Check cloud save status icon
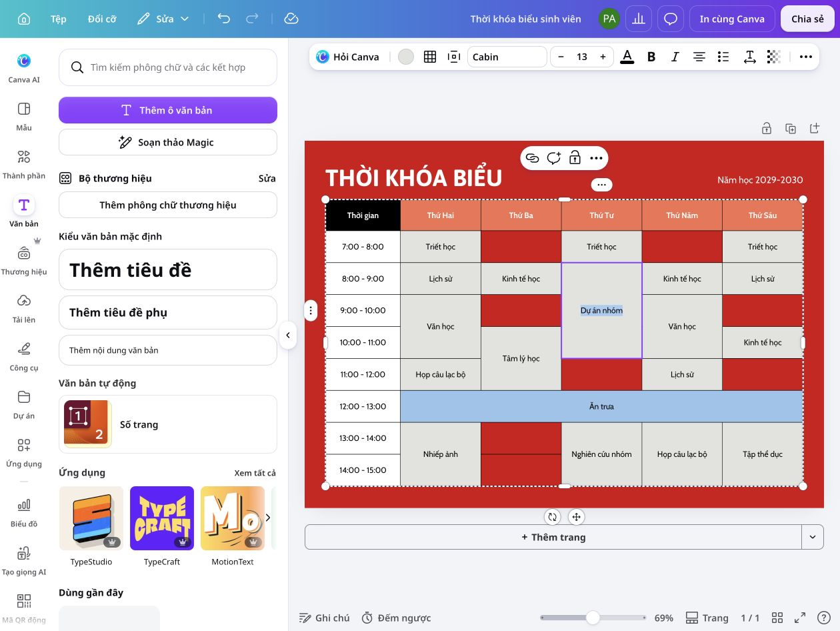840x631 pixels. coord(291,19)
